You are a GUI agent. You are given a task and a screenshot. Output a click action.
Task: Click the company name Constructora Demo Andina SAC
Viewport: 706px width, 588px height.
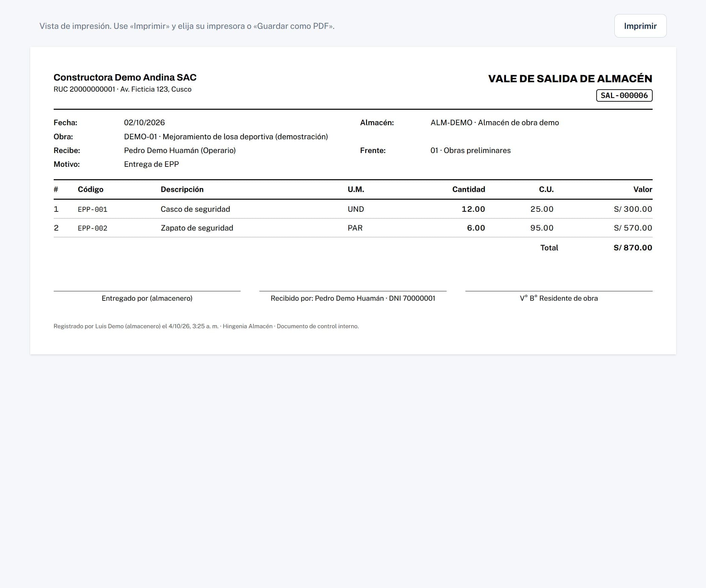(x=125, y=77)
